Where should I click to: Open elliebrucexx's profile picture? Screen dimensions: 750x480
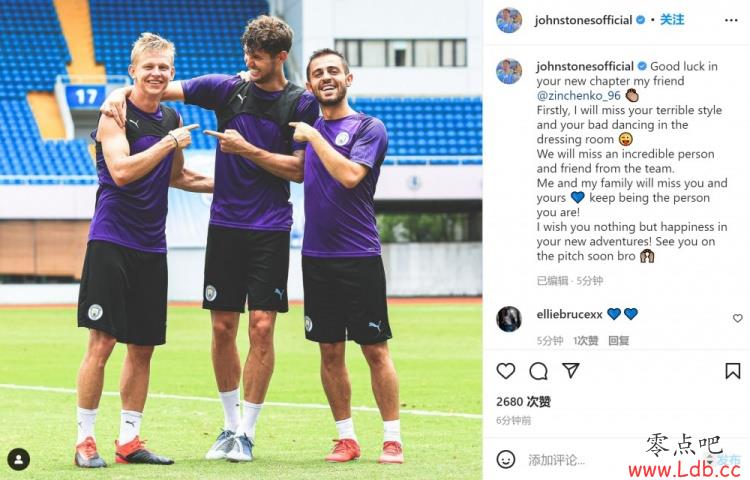tap(508, 319)
